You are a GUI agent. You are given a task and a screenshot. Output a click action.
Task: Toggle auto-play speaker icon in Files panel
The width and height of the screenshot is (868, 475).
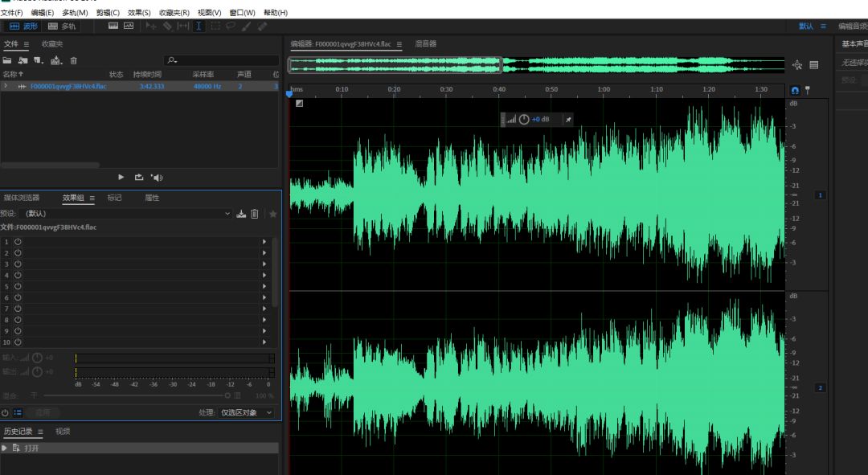tap(157, 177)
